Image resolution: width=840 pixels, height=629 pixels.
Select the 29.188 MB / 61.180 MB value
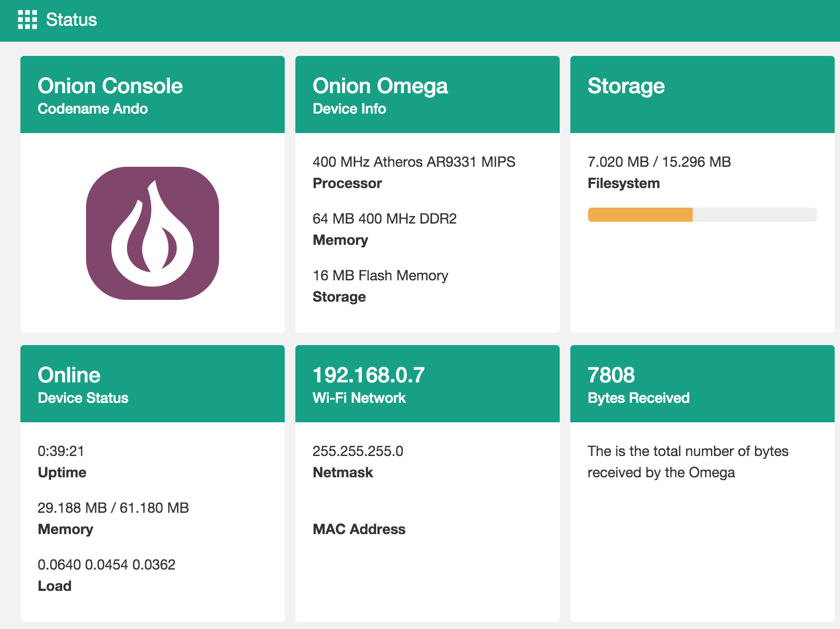113,508
